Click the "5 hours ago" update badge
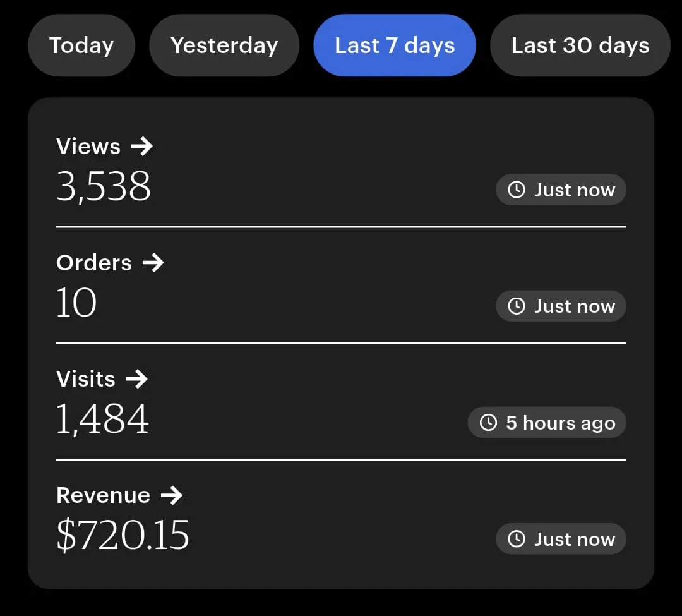Screen dimensions: 682x616 pos(547,423)
